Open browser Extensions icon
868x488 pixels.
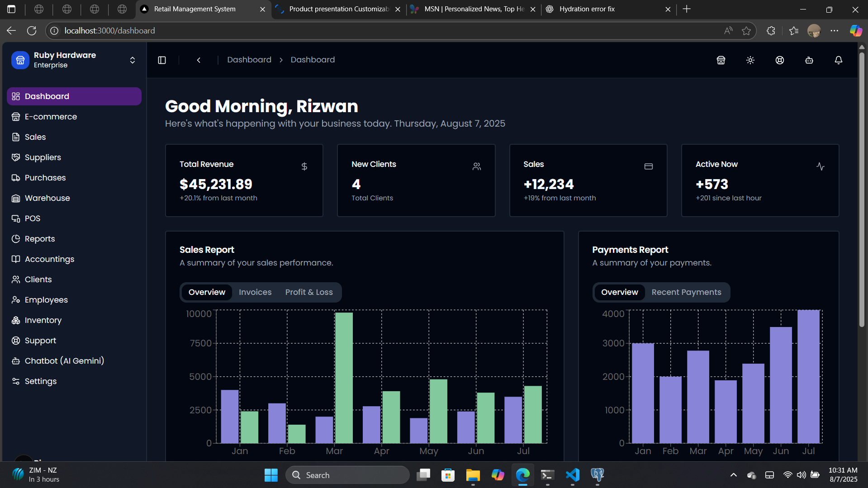771,31
